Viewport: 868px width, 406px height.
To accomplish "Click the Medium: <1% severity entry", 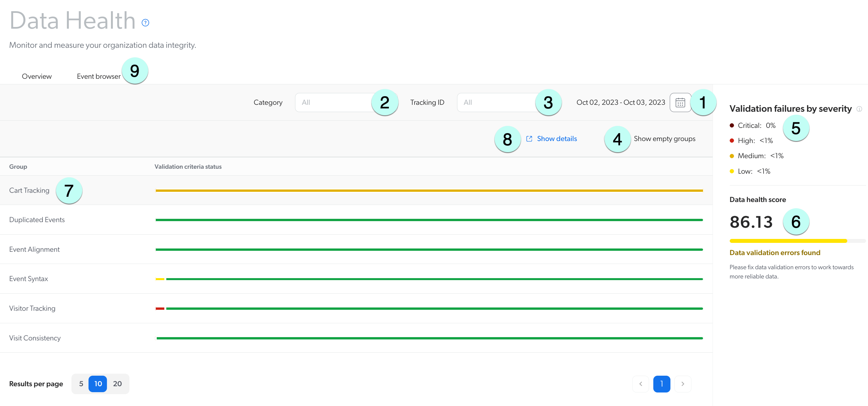I will [x=757, y=156].
